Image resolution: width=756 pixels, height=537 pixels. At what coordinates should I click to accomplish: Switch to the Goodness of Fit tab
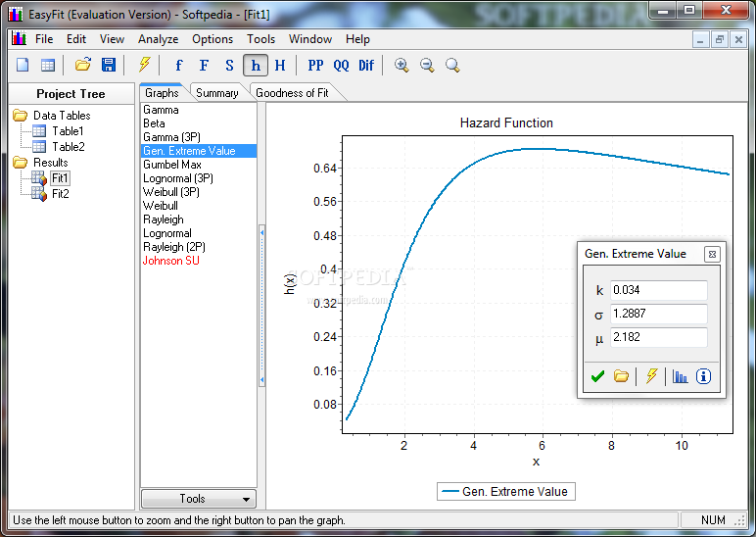(x=292, y=93)
